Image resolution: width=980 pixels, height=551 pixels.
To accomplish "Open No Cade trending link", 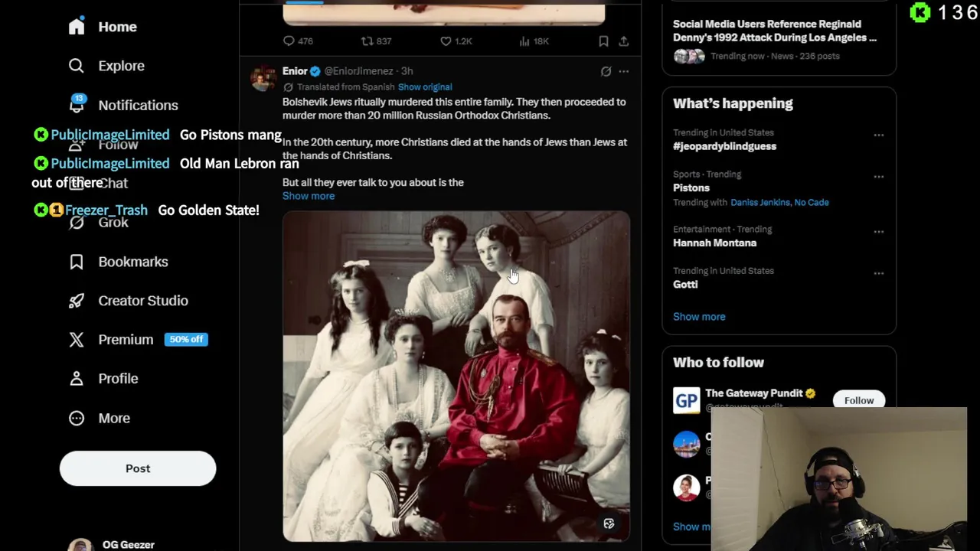I will click(812, 203).
